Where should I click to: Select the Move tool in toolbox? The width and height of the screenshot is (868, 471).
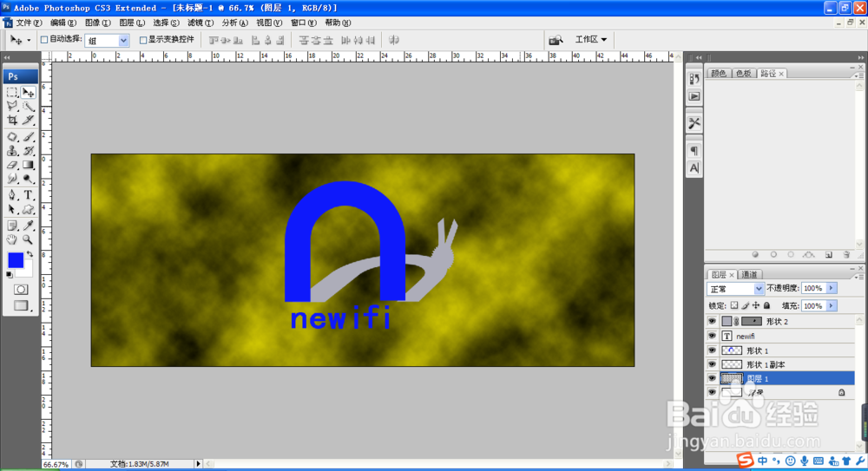29,93
